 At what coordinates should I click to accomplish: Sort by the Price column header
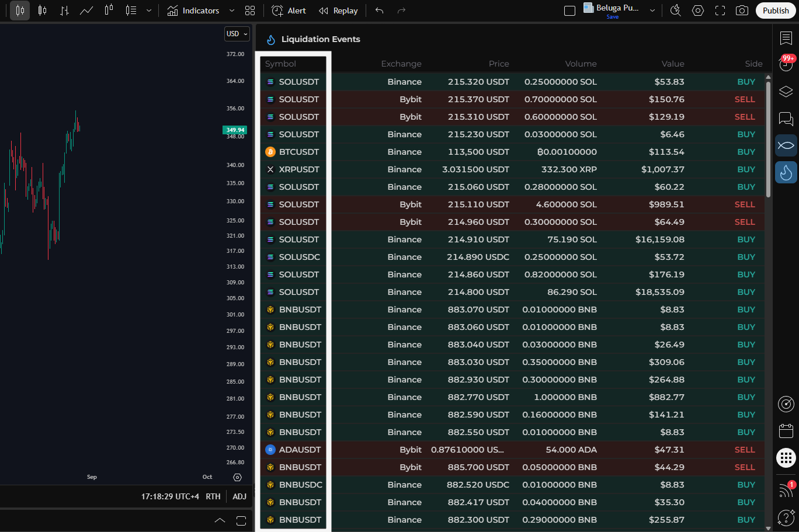(499, 64)
